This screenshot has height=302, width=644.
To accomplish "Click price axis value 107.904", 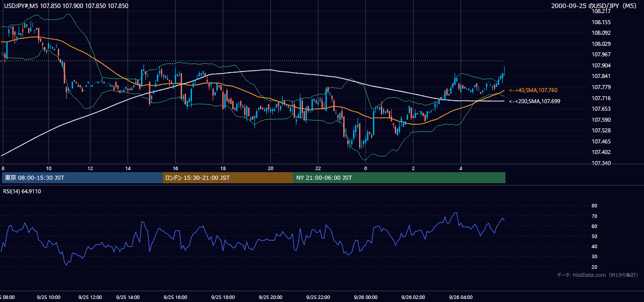I will pyautogui.click(x=601, y=65).
